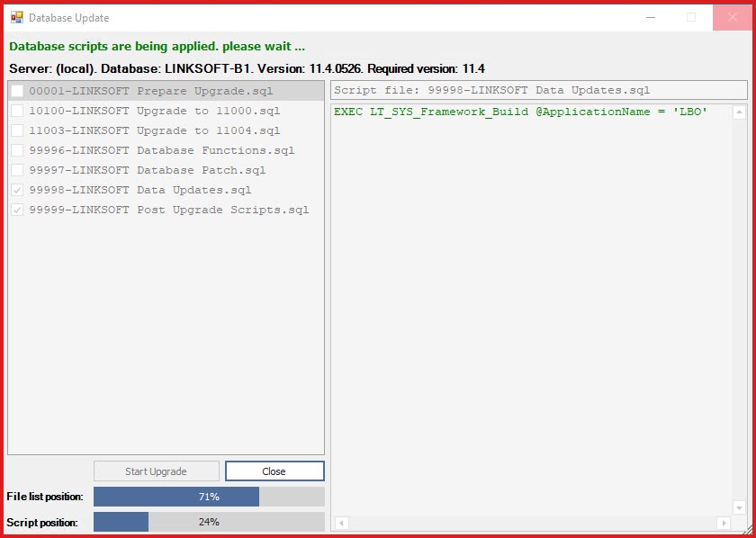756x538 pixels.
Task: Toggle checkbox for 00001-LINKSOFT Prepare Upgrade.sql
Action: pos(17,91)
